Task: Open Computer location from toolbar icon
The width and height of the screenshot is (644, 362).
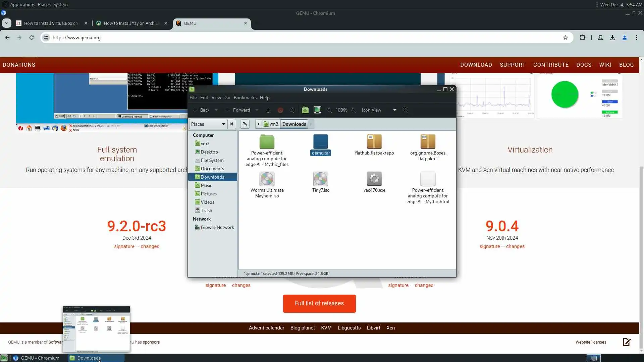Action: (x=317, y=110)
